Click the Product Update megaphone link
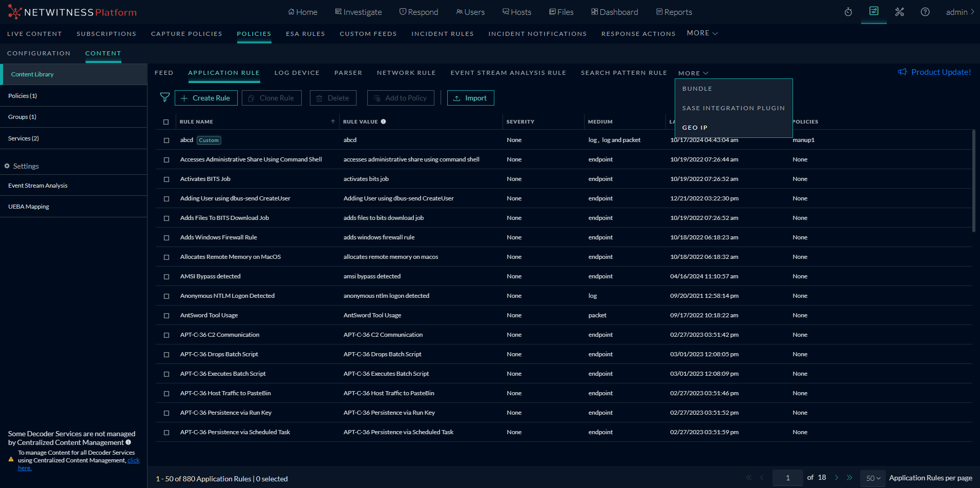This screenshot has height=488, width=980. (x=934, y=72)
